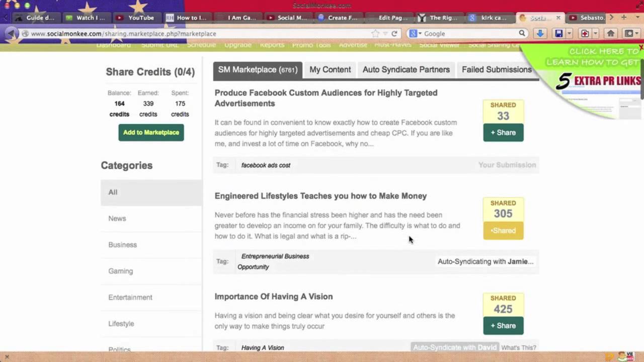Open the Failed Submissions tab
Viewport: 644px width, 362px height.
497,70
